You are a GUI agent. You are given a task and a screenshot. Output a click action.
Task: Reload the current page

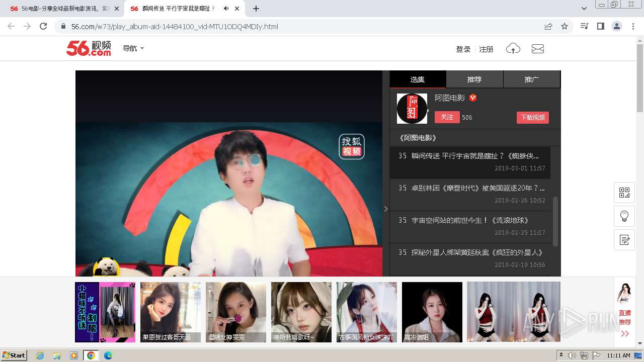click(x=43, y=26)
